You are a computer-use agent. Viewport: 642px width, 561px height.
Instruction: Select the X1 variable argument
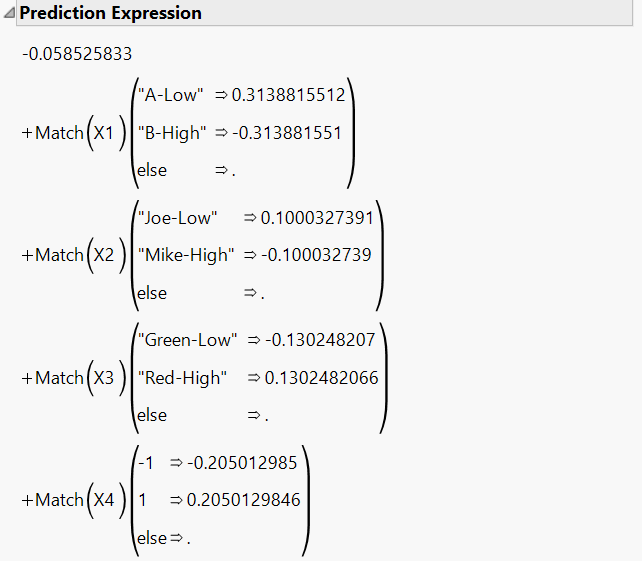point(104,133)
